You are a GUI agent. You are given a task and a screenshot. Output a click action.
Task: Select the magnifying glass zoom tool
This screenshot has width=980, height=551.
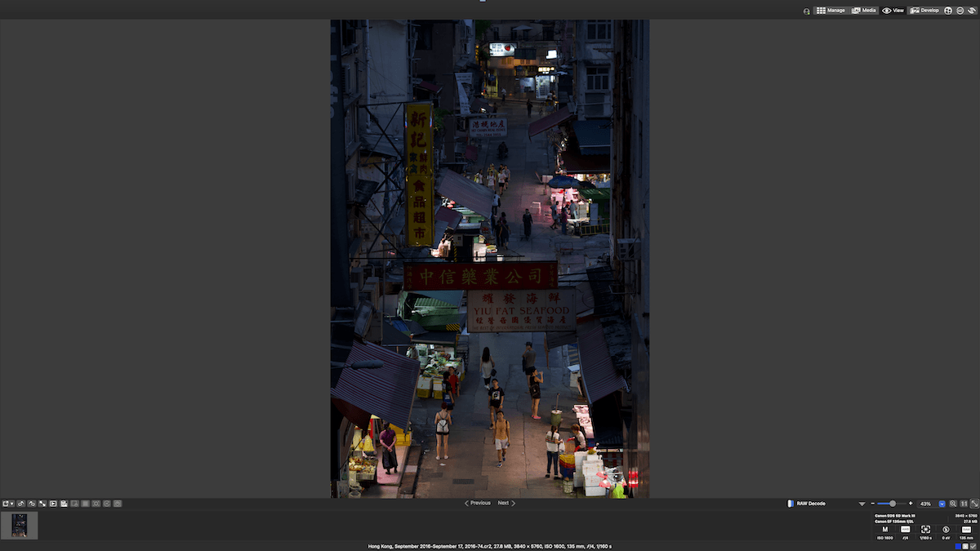(952, 504)
